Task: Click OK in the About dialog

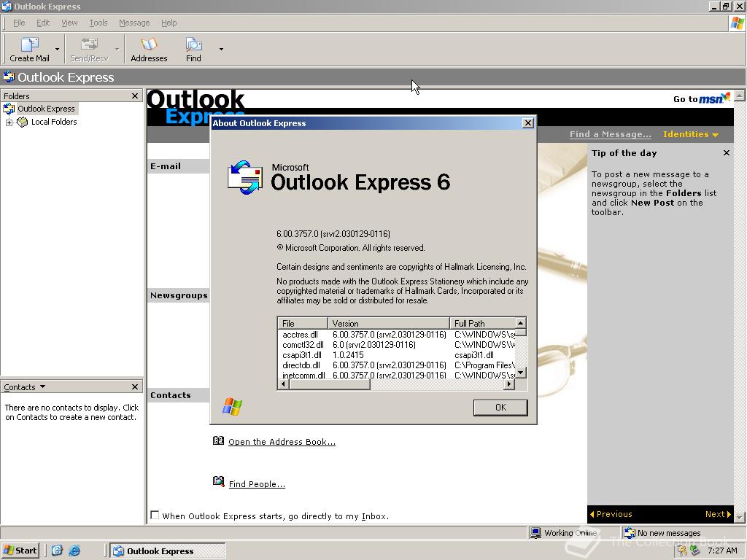Action: (x=500, y=408)
